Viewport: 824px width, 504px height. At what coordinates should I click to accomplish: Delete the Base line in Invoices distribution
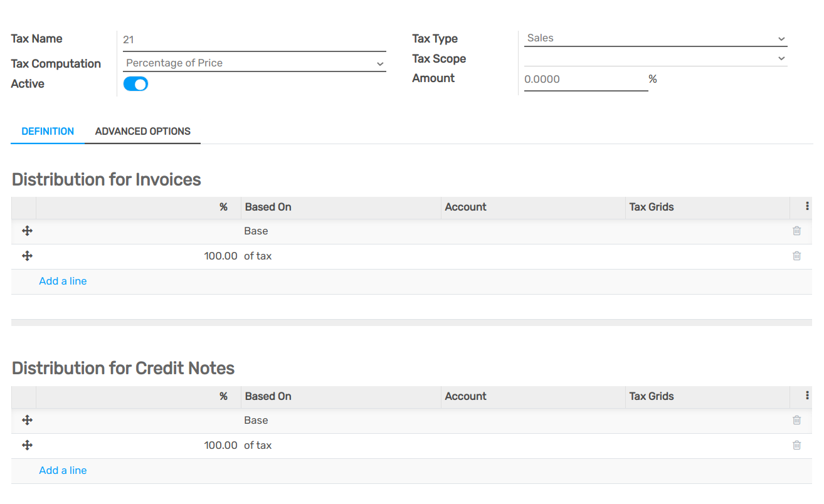tap(796, 231)
